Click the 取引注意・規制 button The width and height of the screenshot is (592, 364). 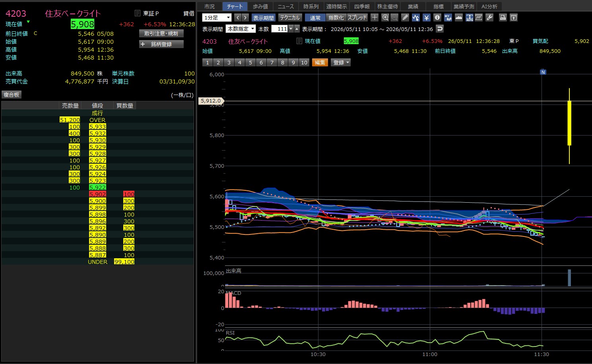point(161,34)
